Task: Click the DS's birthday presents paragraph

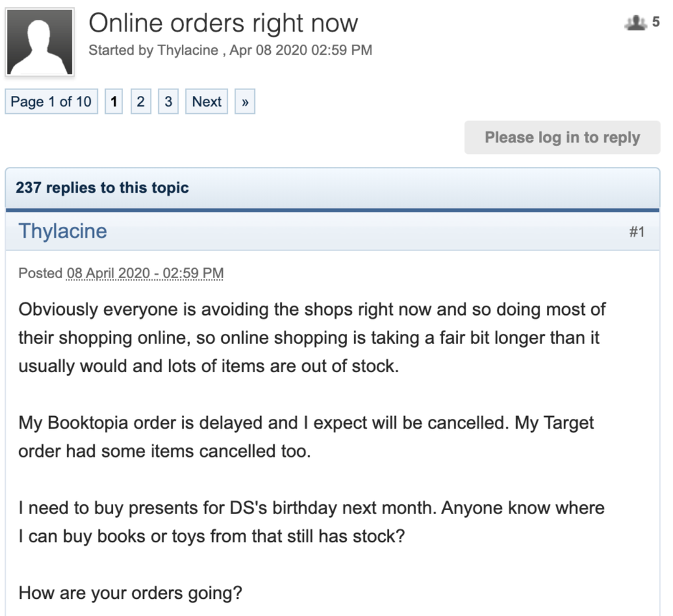Action: (x=311, y=522)
